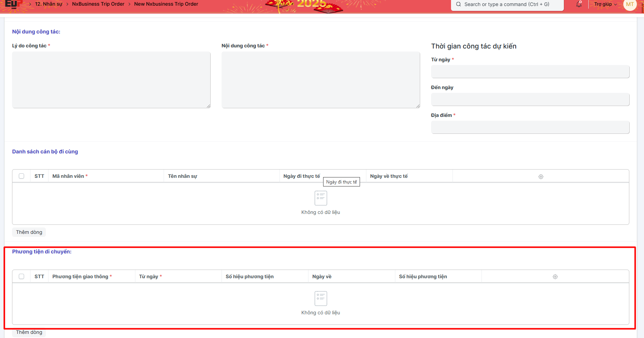Navigate to NxBusiness Trip Order breadcrumb
The image size is (644, 338).
click(98, 4)
